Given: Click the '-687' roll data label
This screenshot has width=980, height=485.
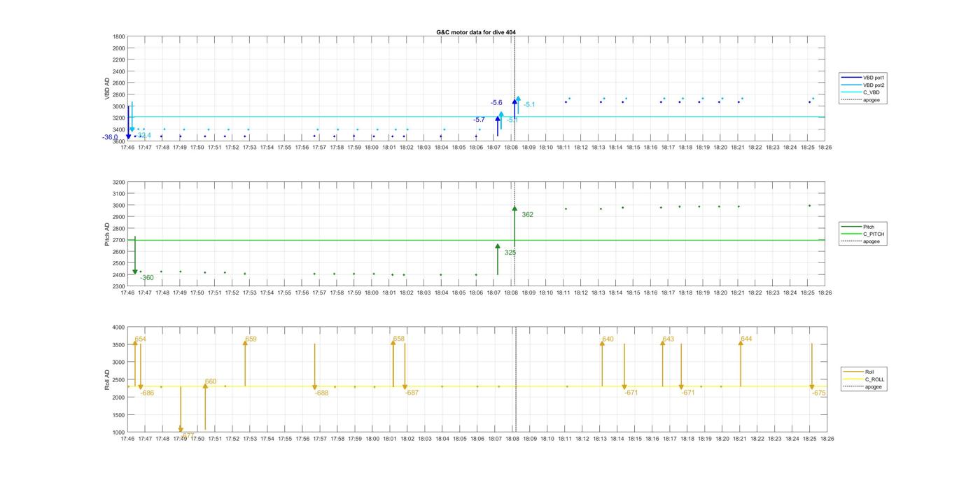Looking at the screenshot, I should tap(412, 393).
